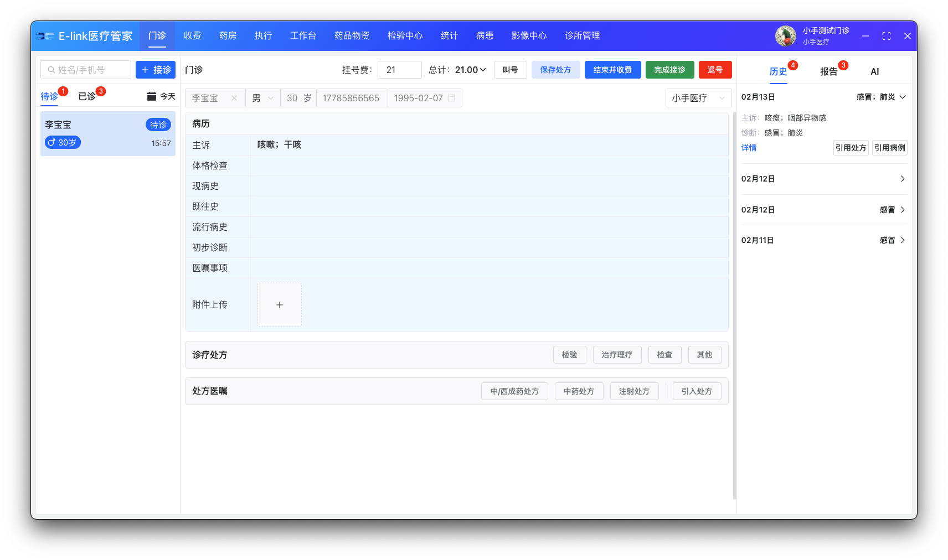Collapse the 02月13日 history record

(903, 97)
